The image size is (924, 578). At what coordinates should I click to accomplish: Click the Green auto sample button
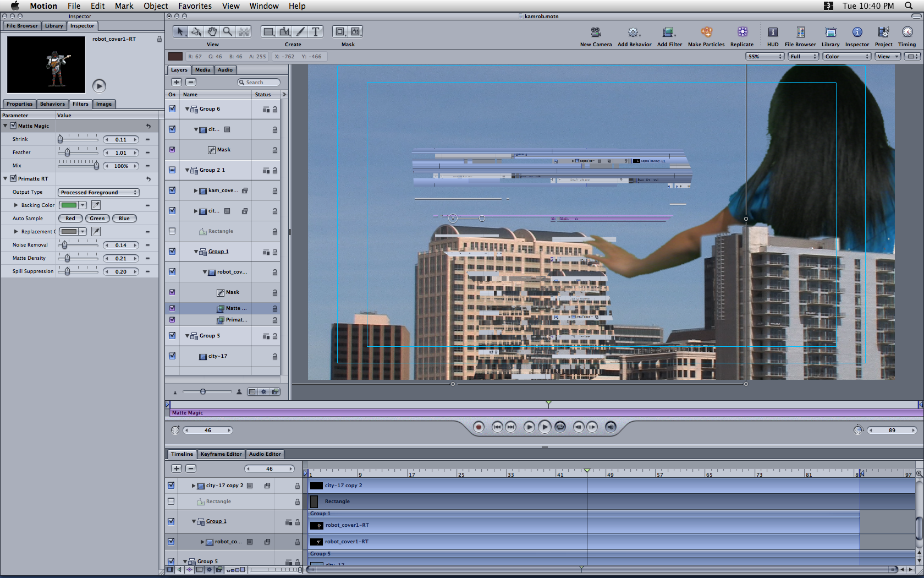coord(97,219)
